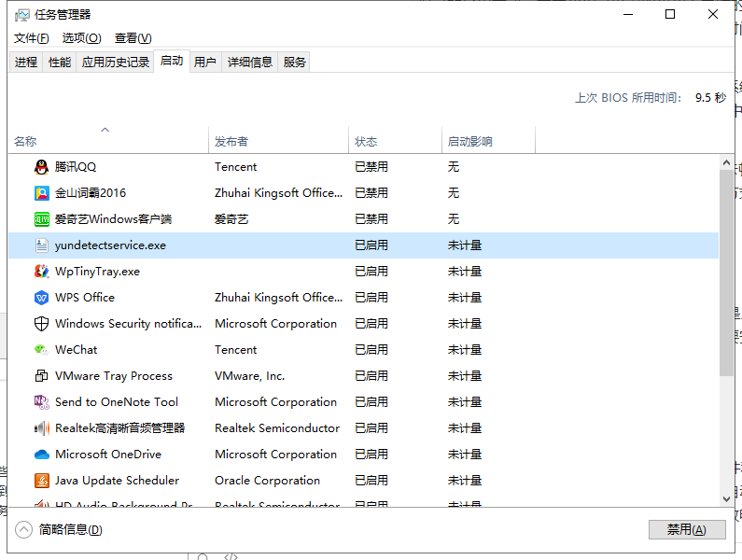Select Realtek高清晰音频管理器 entry name

pyautogui.click(x=119, y=428)
